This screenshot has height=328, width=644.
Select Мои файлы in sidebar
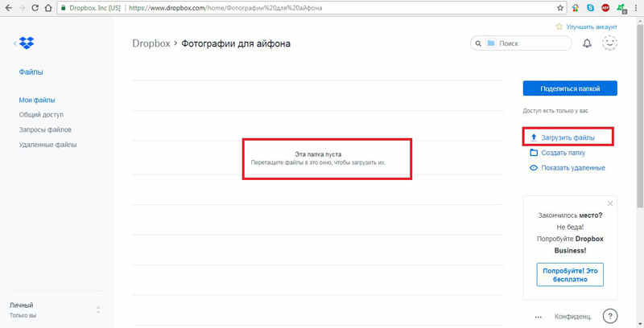coord(37,100)
